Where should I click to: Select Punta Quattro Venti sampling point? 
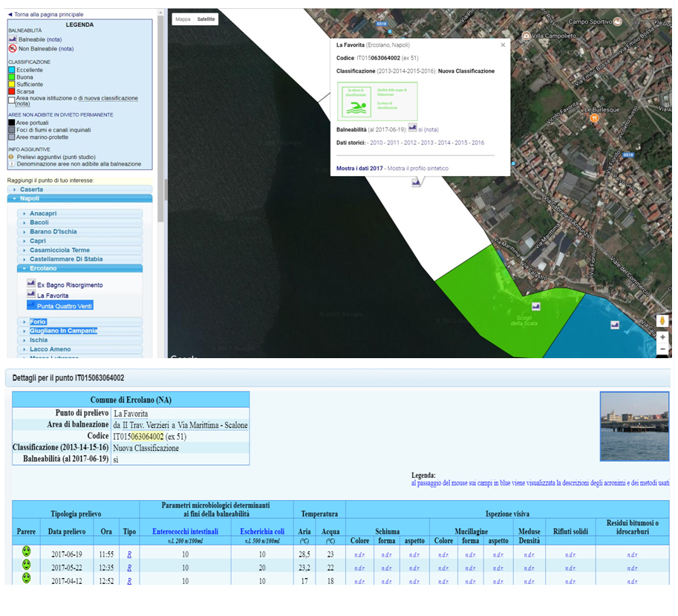point(64,306)
